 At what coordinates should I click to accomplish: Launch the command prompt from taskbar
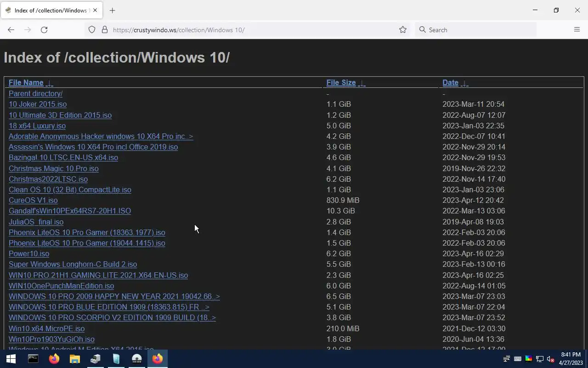(33, 359)
